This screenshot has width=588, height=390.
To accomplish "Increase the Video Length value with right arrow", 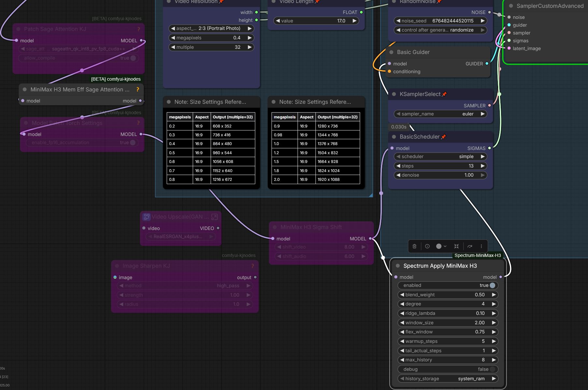I will pyautogui.click(x=355, y=21).
